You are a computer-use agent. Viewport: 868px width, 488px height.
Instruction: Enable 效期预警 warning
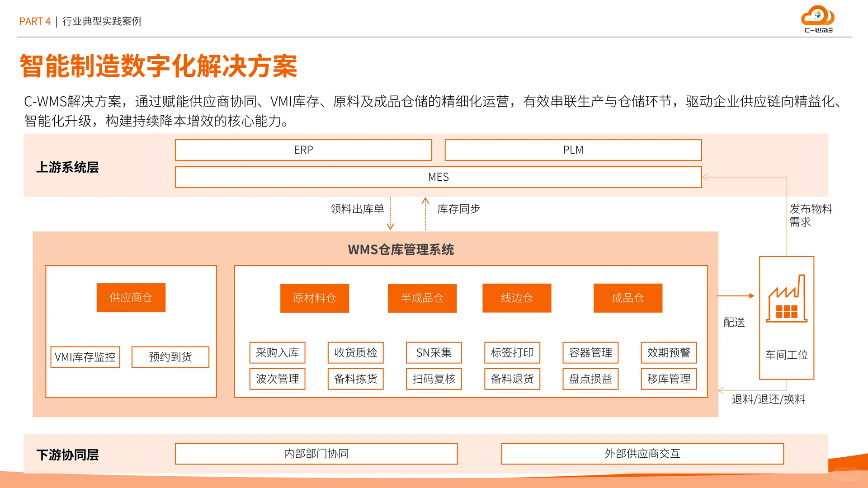pos(669,353)
